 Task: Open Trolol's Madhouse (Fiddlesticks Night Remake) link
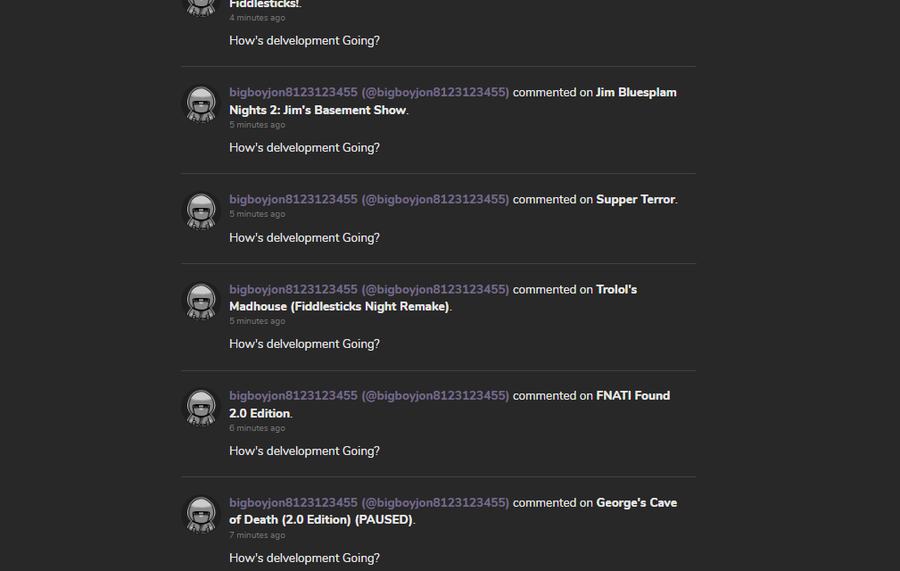coord(433,298)
